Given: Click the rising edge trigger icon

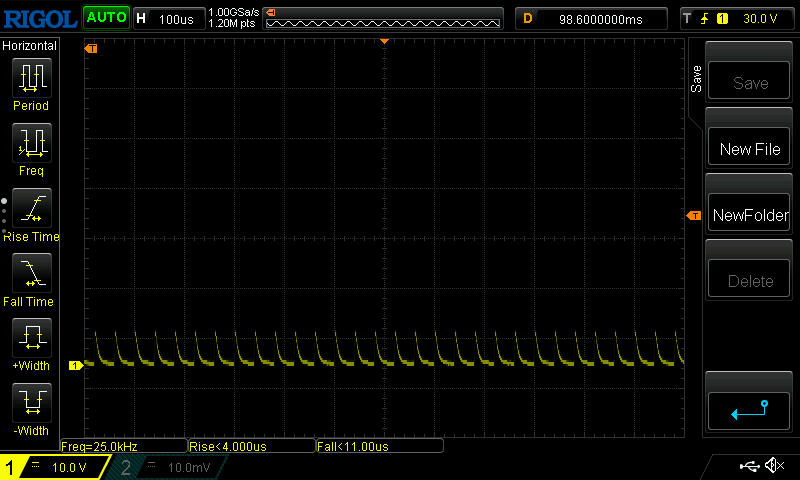Looking at the screenshot, I should pos(705,19).
